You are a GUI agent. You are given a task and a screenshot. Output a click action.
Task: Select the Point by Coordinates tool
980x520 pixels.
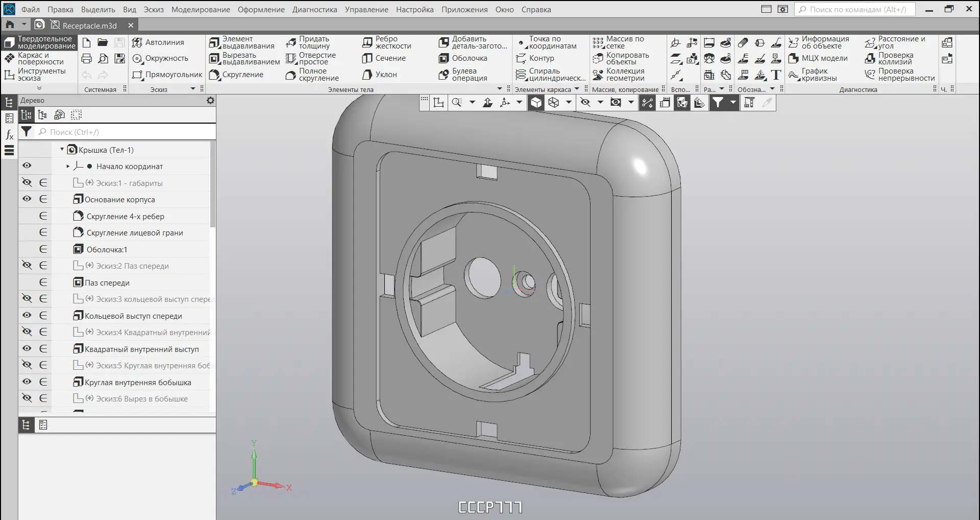pos(546,42)
